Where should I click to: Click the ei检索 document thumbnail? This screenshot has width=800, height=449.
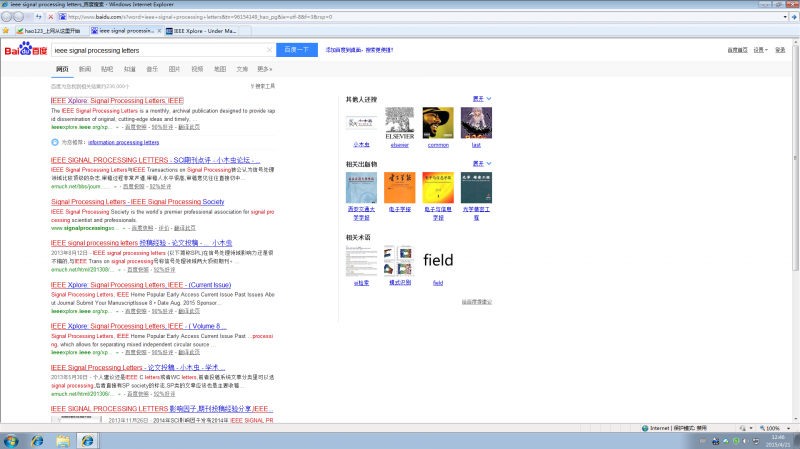click(x=361, y=261)
